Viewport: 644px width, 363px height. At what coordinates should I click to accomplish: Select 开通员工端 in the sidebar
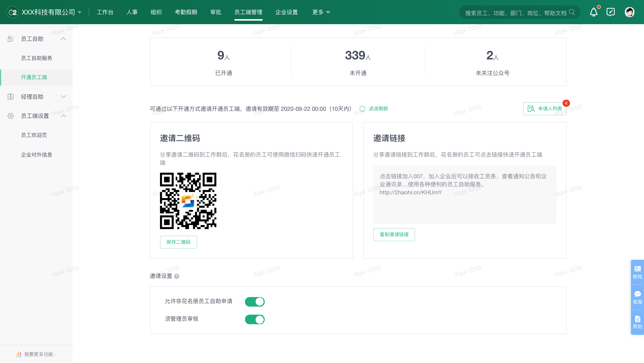(36, 77)
